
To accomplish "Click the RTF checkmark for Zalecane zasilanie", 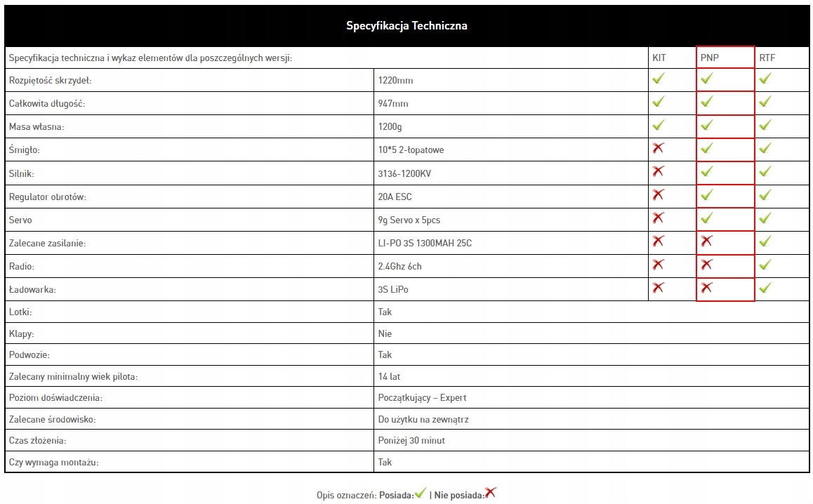I will click(x=765, y=241).
